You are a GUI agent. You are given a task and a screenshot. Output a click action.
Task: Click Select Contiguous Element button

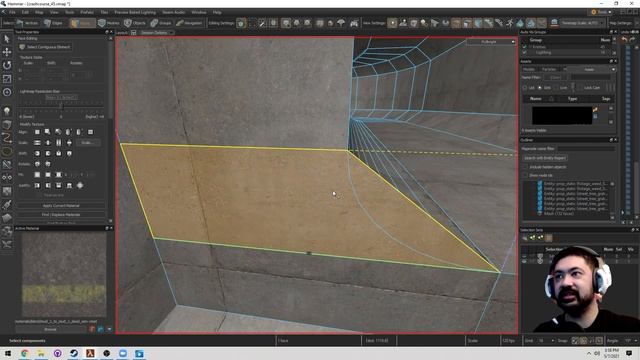tap(45, 47)
